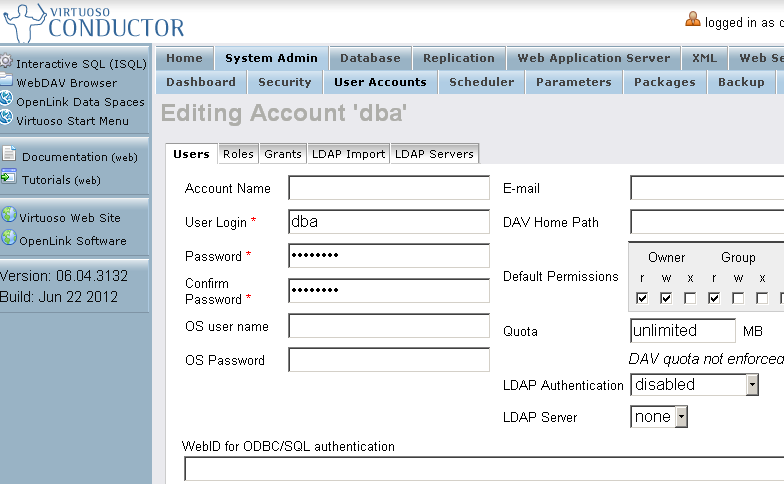Open the Web Application Server tab
Viewport: 784px width, 484px height.
[x=594, y=58]
